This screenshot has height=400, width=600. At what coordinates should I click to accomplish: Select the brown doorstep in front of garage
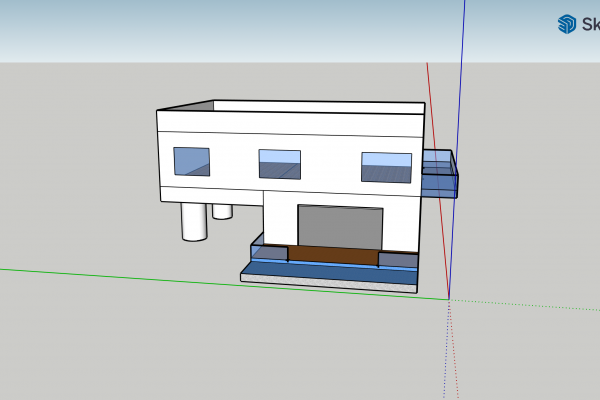(x=332, y=255)
